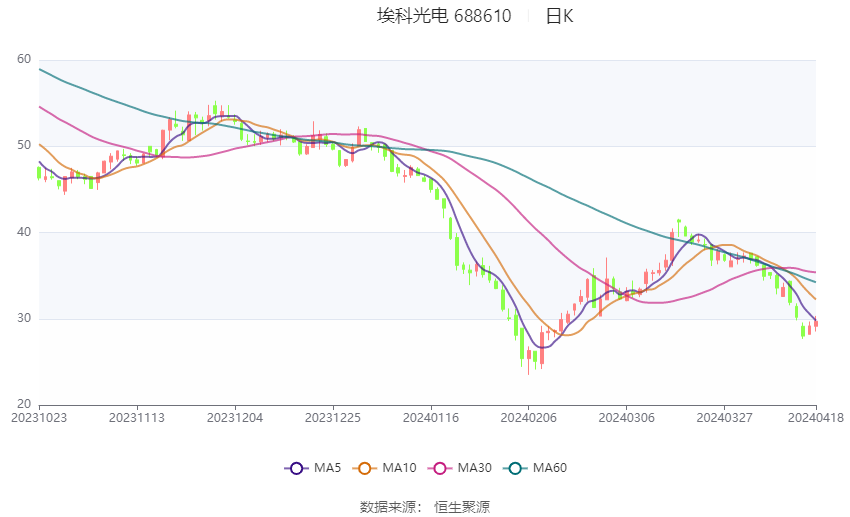The height and width of the screenshot is (517, 850).
Task: Click the MA10 legend text label
Action: coord(400,468)
